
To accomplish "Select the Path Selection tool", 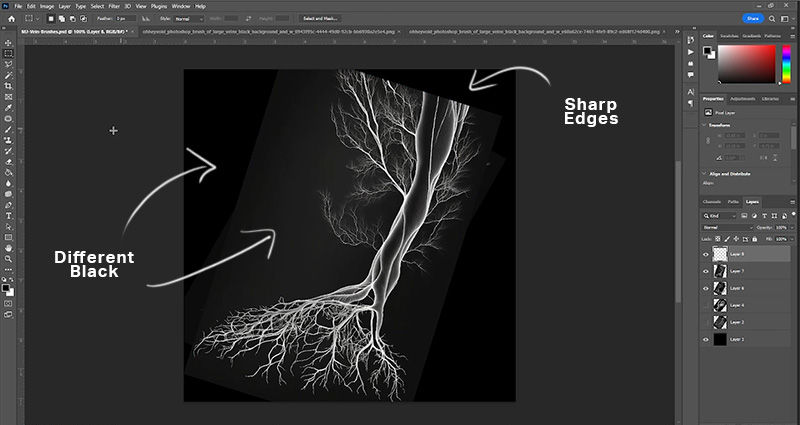I will (8, 227).
